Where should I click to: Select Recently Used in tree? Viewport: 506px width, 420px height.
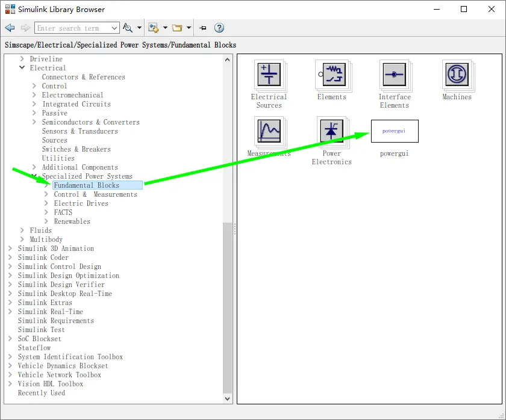[42, 393]
